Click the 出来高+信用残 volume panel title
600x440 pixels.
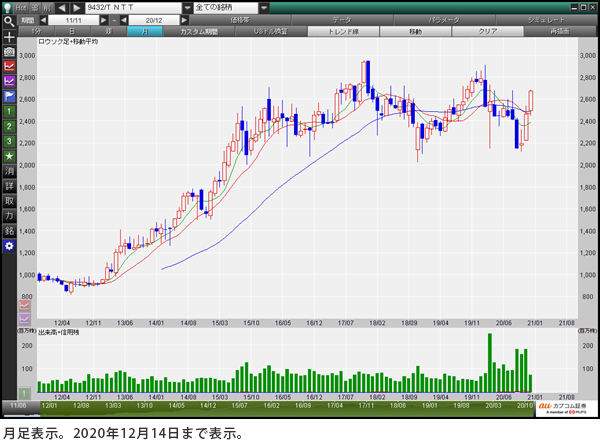[59, 332]
